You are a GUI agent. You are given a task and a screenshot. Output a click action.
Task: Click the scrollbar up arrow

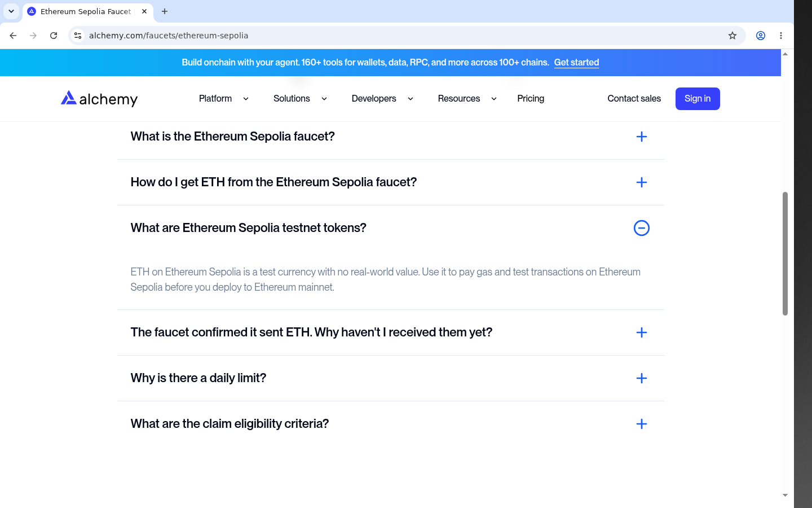coord(785,54)
